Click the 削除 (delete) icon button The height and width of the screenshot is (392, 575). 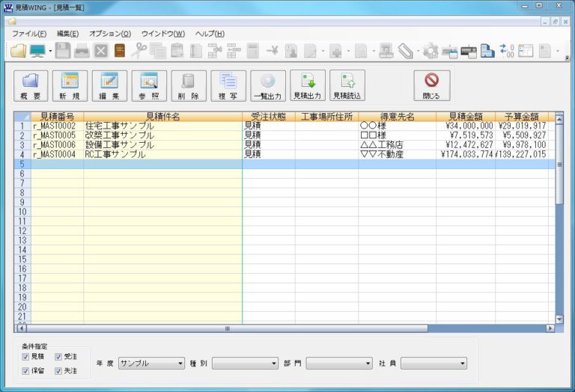click(x=189, y=86)
